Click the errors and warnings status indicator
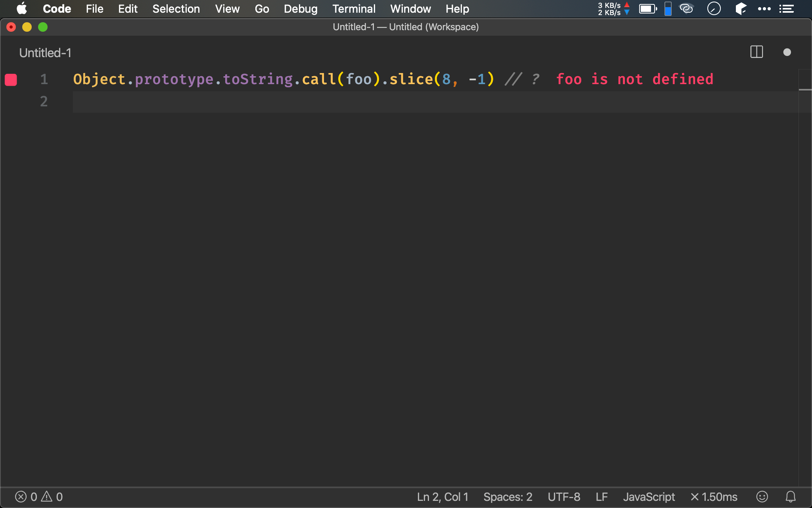Image resolution: width=812 pixels, height=508 pixels. [x=39, y=497]
